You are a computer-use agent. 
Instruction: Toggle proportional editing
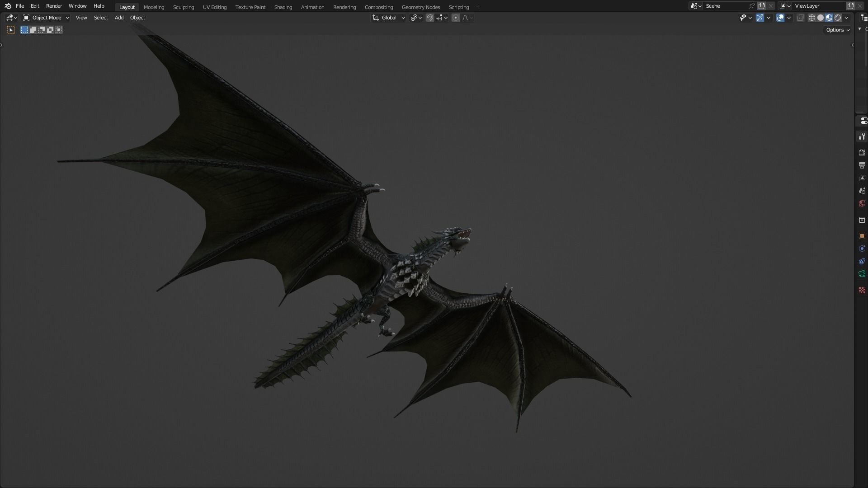pos(456,18)
